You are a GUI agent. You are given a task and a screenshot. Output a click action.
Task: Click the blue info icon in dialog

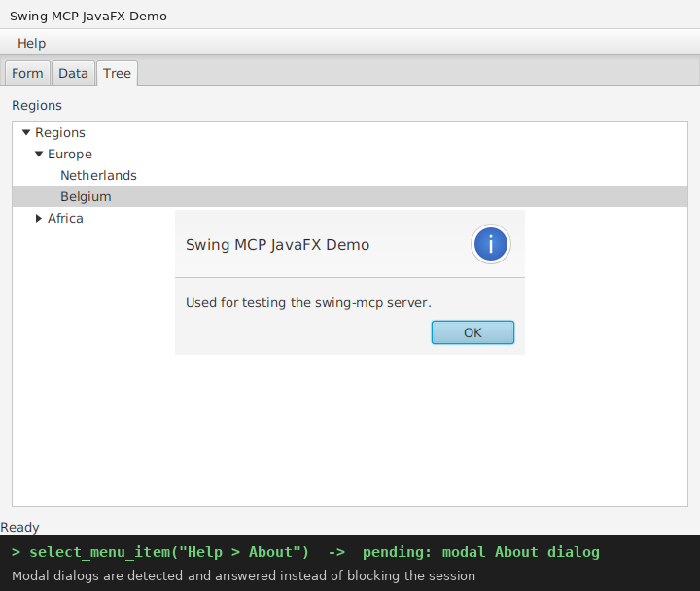coord(491,244)
